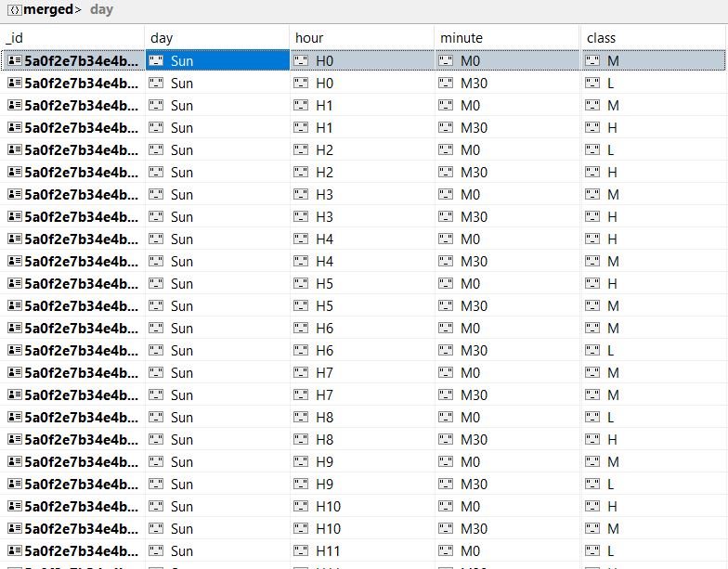
Task: Click the string icon beside M0 in the H7 row
Action: [446, 372]
